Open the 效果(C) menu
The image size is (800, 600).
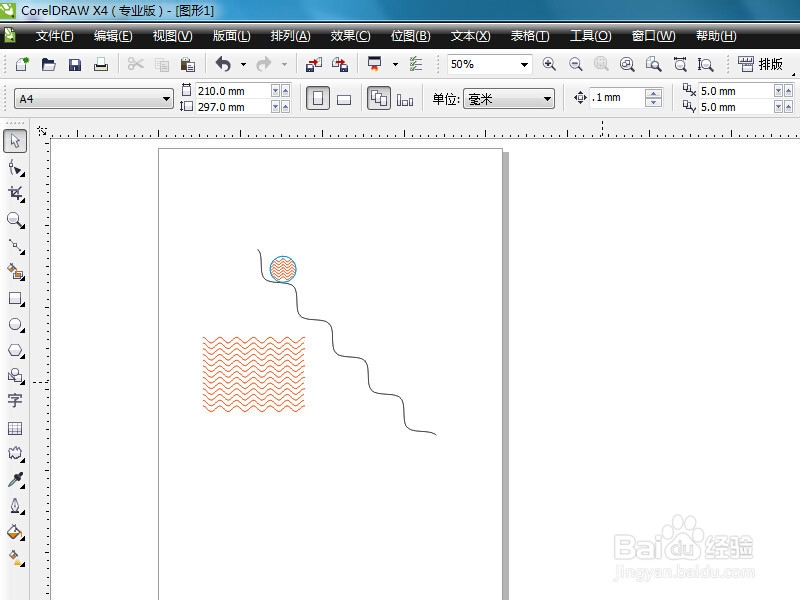(x=351, y=36)
